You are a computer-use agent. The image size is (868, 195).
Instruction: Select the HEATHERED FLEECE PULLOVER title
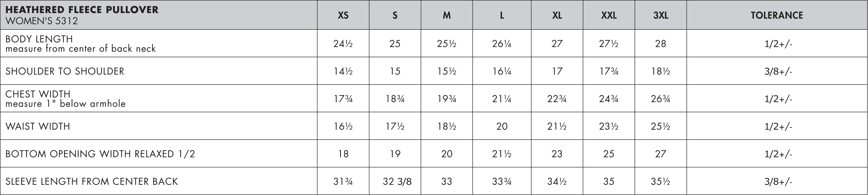82,9
